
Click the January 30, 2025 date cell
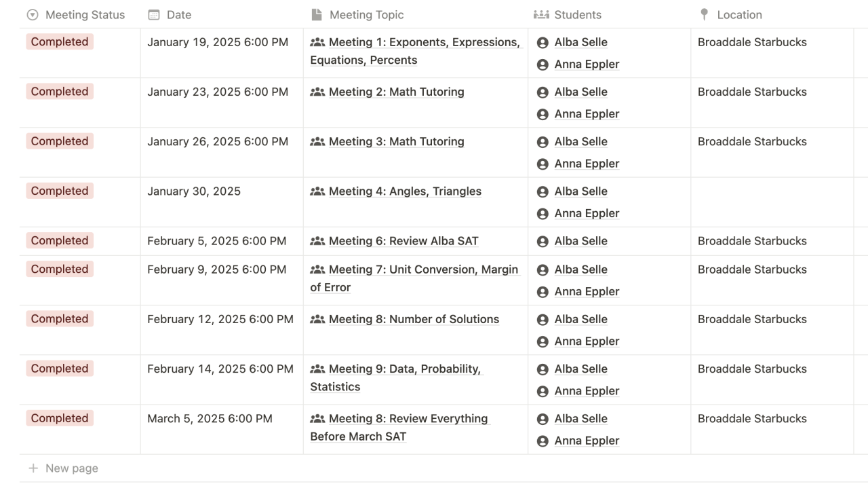[x=194, y=191]
